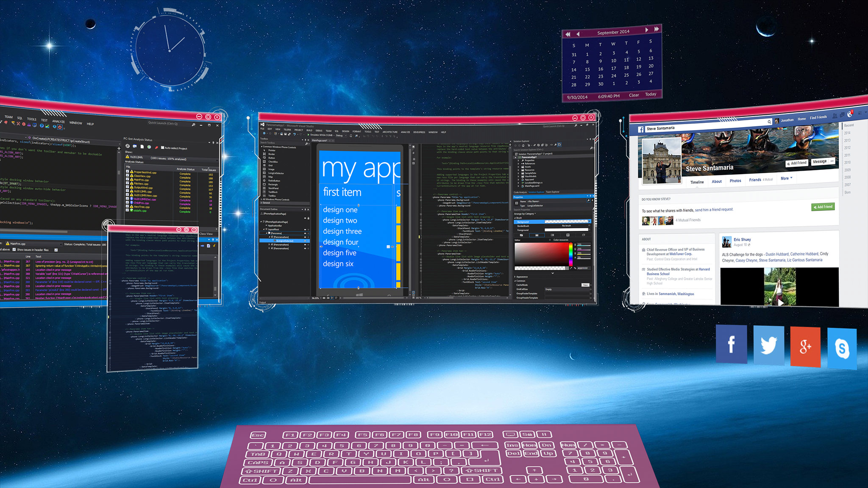Open Facebook messages icon

point(842,115)
